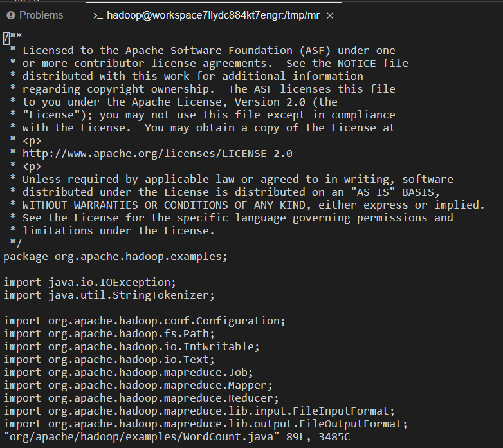Close the hadoop@workspace terminal tab
The image size is (503, 448).
point(330,15)
